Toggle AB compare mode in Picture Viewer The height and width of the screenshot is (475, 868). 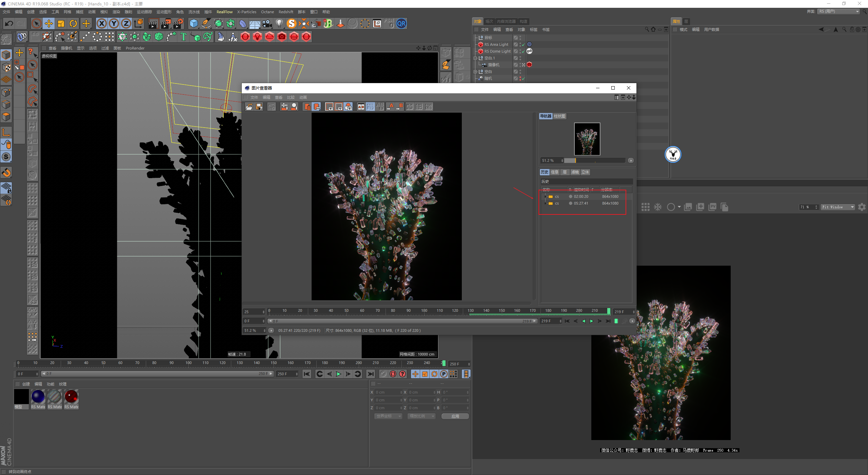click(361, 107)
